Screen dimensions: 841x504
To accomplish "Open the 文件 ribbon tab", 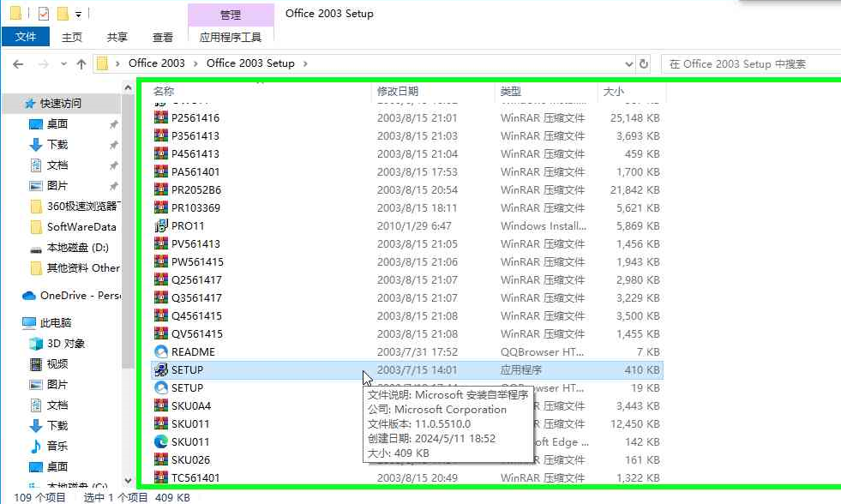I will pyautogui.click(x=26, y=37).
